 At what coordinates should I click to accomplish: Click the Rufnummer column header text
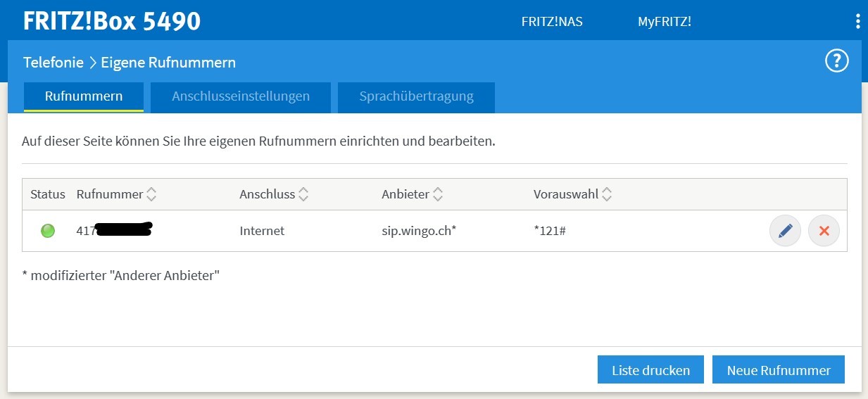pyautogui.click(x=110, y=194)
